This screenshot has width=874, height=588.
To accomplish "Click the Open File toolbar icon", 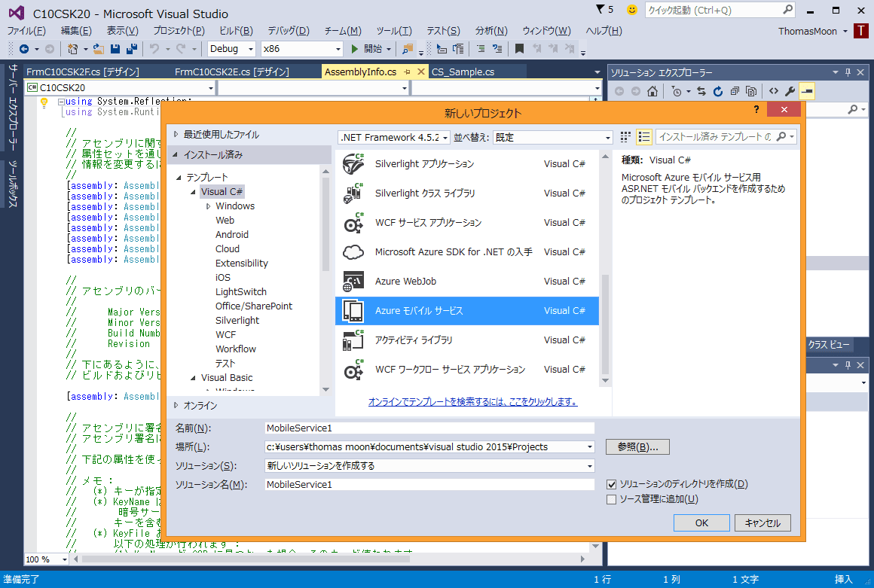I will point(99,49).
